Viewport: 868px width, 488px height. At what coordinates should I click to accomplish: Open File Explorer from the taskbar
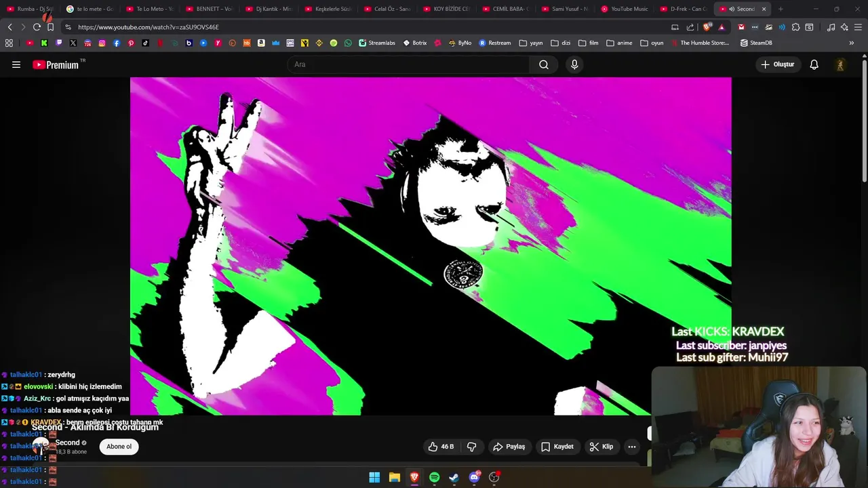[395, 477]
